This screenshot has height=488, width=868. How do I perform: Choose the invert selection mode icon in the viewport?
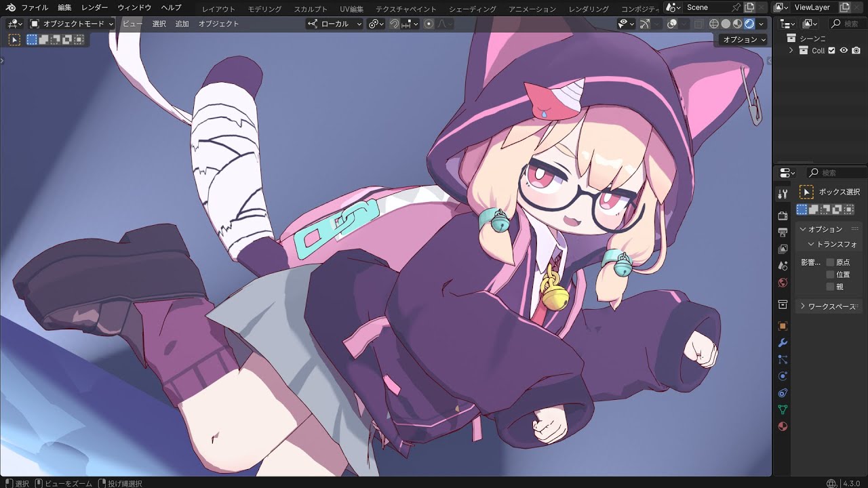point(67,39)
